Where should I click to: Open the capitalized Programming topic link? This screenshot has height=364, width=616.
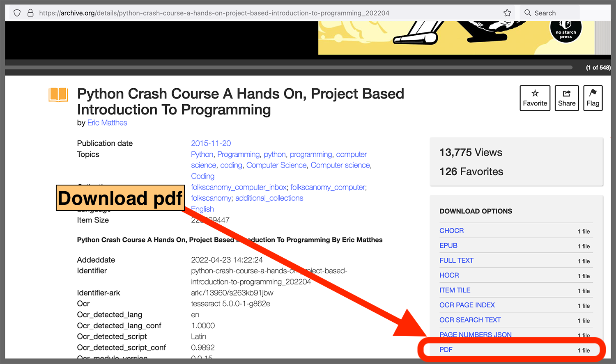(x=239, y=154)
